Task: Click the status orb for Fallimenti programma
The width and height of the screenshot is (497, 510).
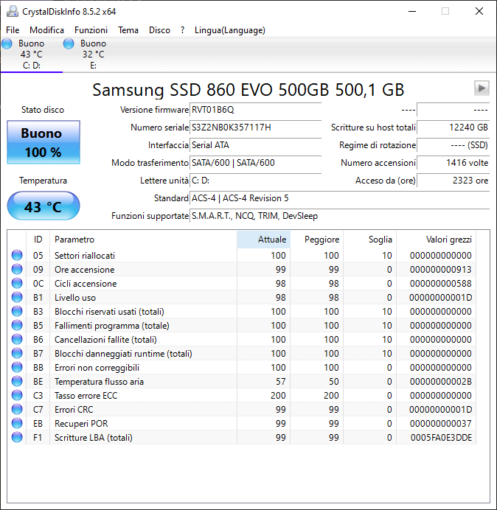Action: pos(17,325)
